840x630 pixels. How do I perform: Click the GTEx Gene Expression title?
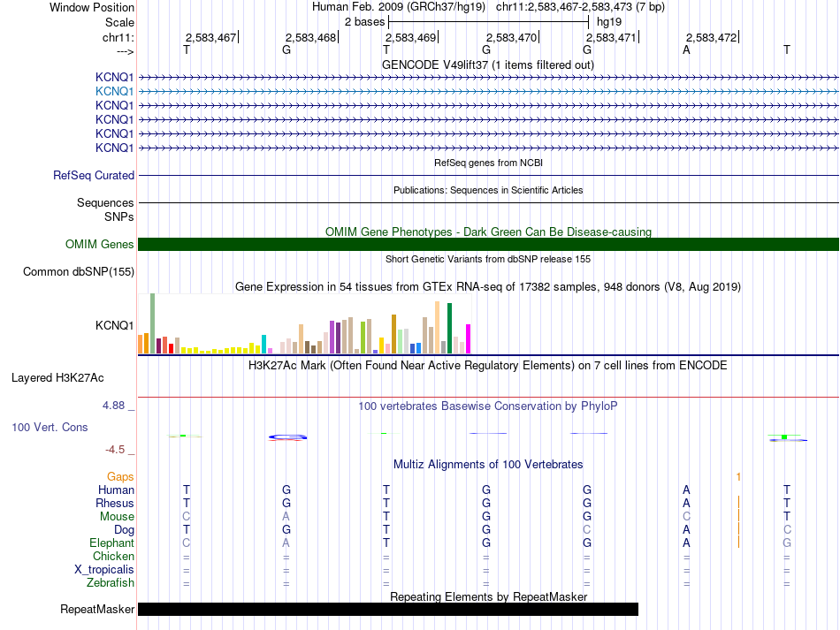pos(487,287)
